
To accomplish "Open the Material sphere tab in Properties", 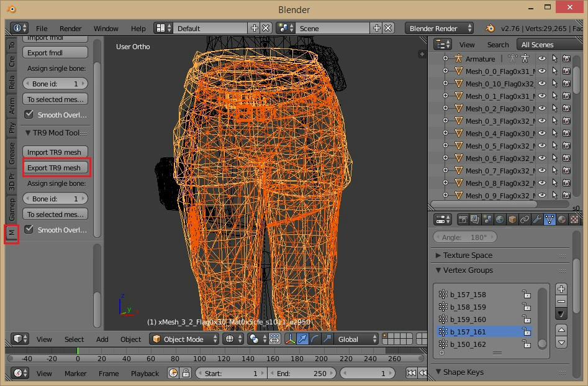I will (562, 219).
